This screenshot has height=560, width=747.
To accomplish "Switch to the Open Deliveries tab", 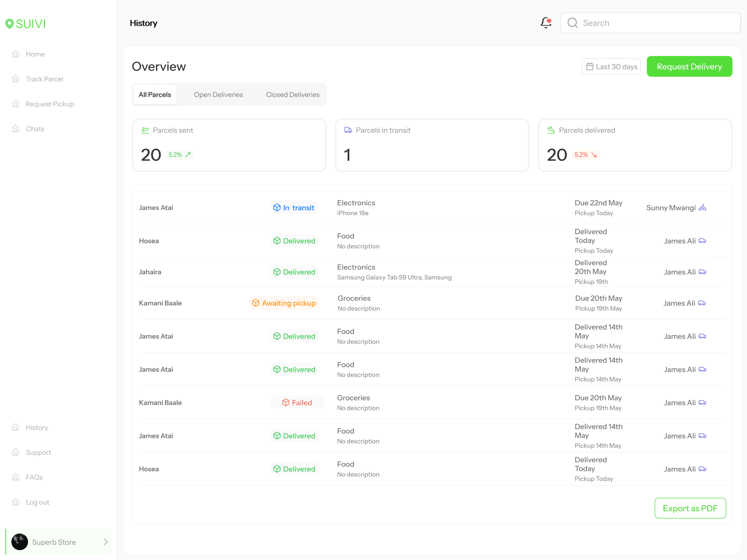I will click(218, 95).
